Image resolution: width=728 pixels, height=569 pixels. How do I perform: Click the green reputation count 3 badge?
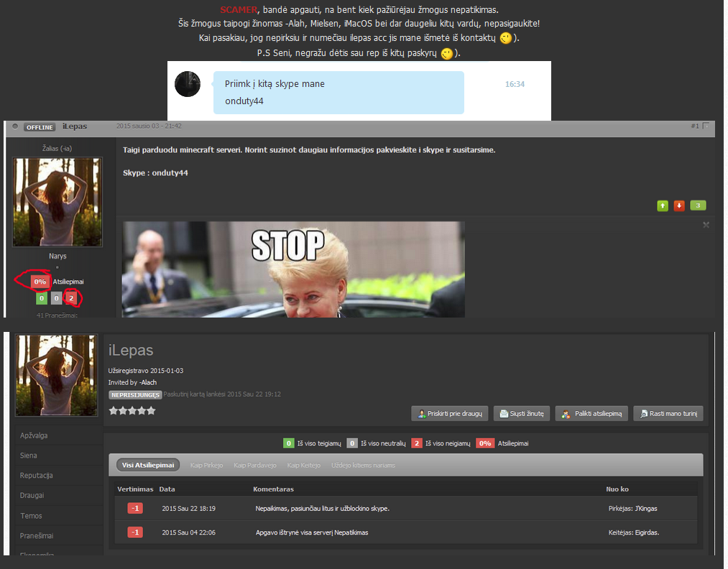pyautogui.click(x=698, y=205)
